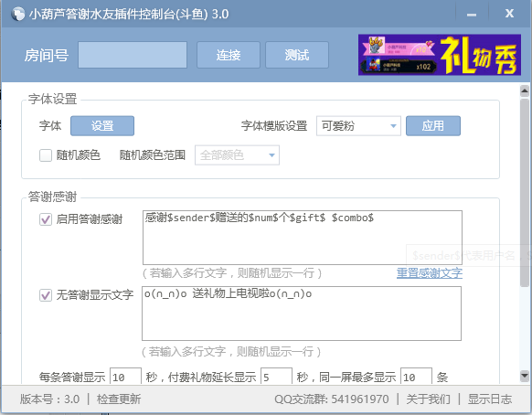Viewport: 532px width, 415px height.
Task: Click 检查更新 in the status bar
Action: click(119, 399)
